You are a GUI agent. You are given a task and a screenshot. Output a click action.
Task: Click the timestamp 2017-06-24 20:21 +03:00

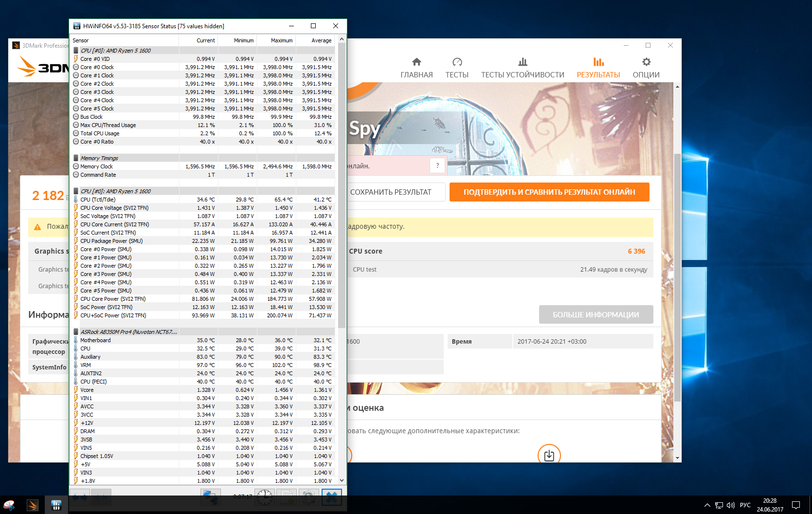tap(552, 342)
